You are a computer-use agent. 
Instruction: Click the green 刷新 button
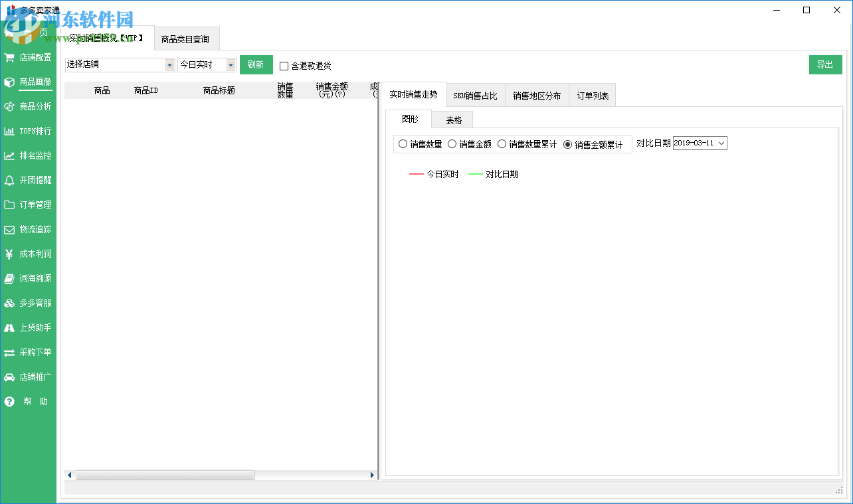(256, 64)
